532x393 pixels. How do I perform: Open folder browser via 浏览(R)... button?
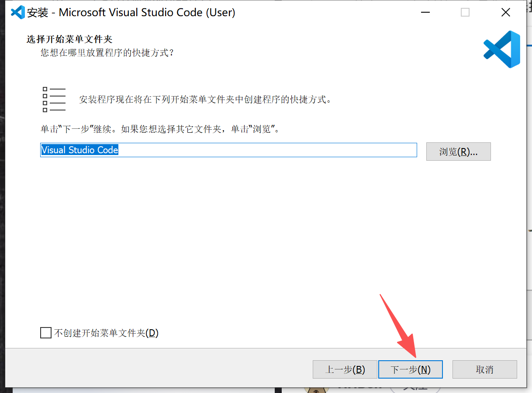click(x=459, y=152)
